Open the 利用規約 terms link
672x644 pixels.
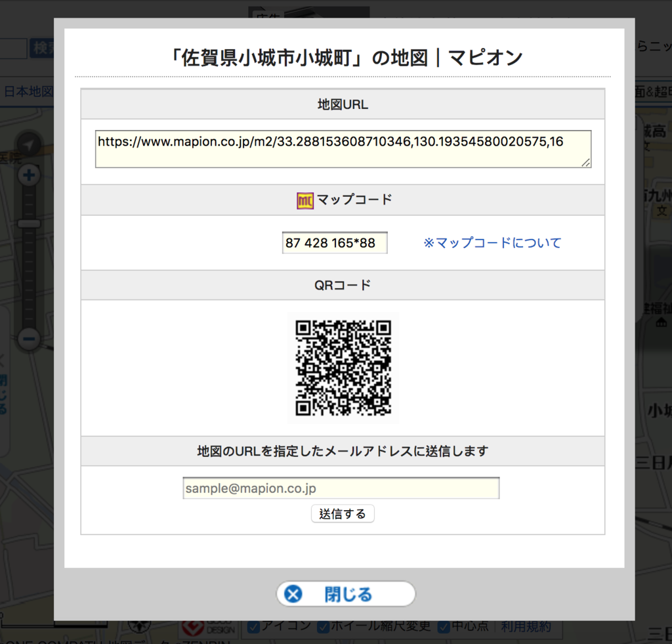(x=526, y=626)
